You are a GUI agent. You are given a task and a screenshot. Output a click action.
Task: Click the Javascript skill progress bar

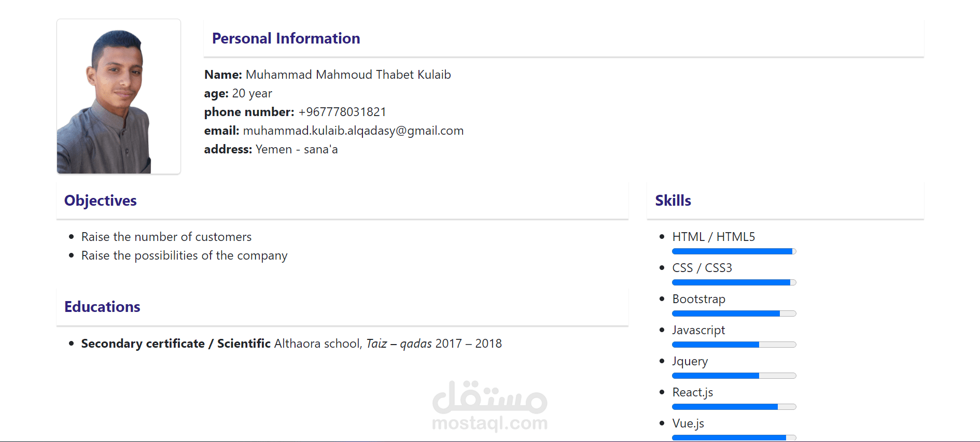[x=734, y=345]
